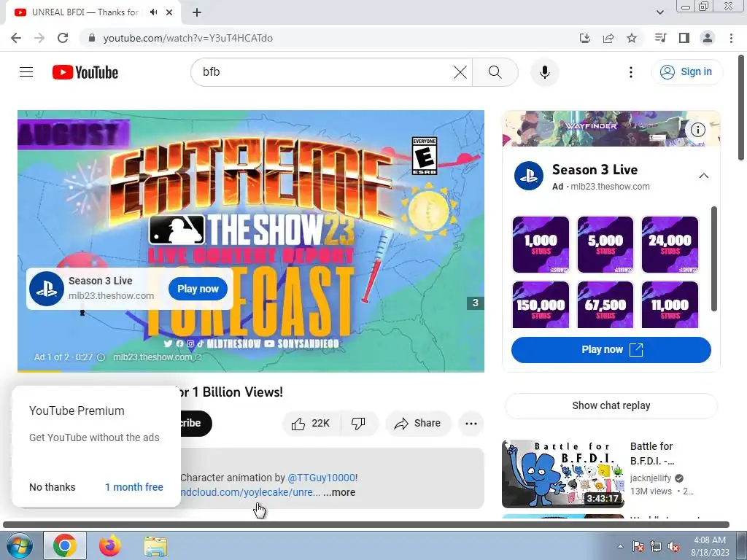The width and height of the screenshot is (747, 560).
Task: Open site info via the padlock icon
Action: point(92,38)
